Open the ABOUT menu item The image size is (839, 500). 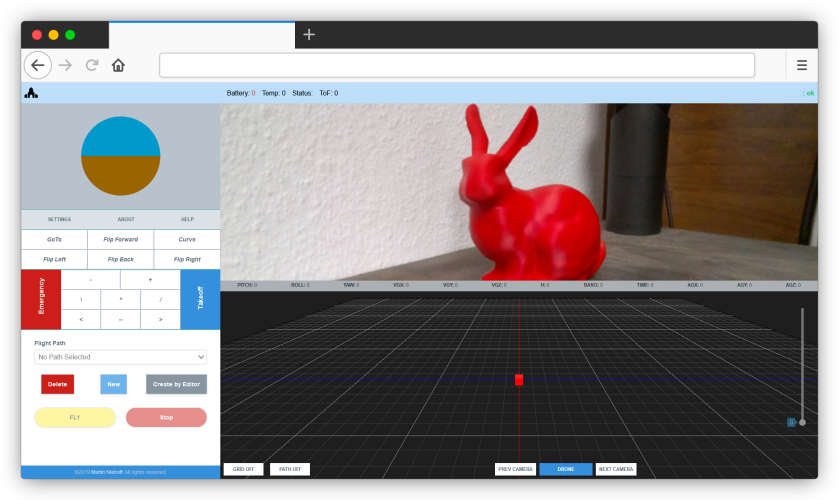coord(126,219)
